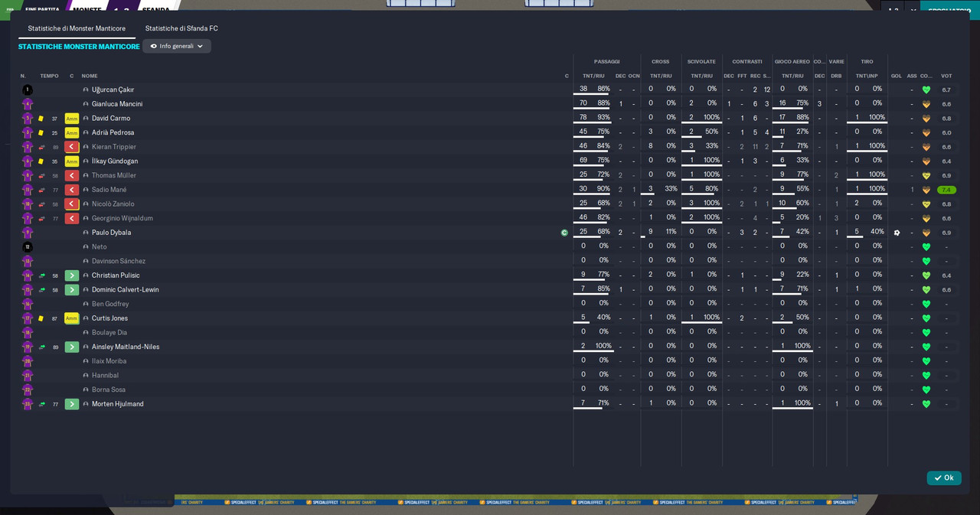Click the Gioco Aereo column group header
Screen dimensions: 980x515
coord(792,61)
